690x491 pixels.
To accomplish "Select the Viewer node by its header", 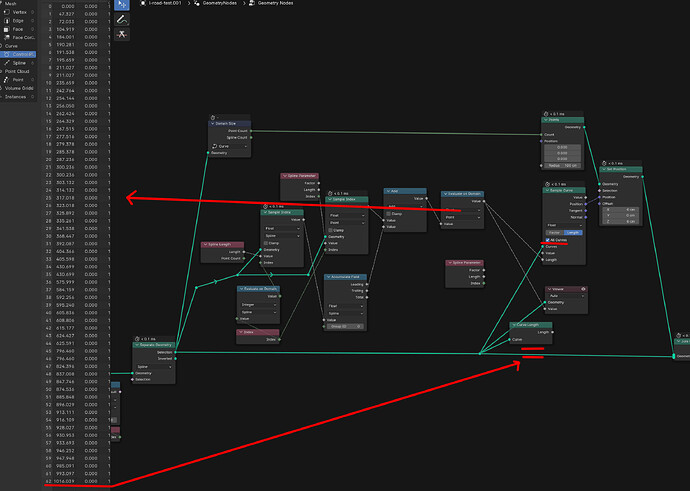I will tap(566, 289).
